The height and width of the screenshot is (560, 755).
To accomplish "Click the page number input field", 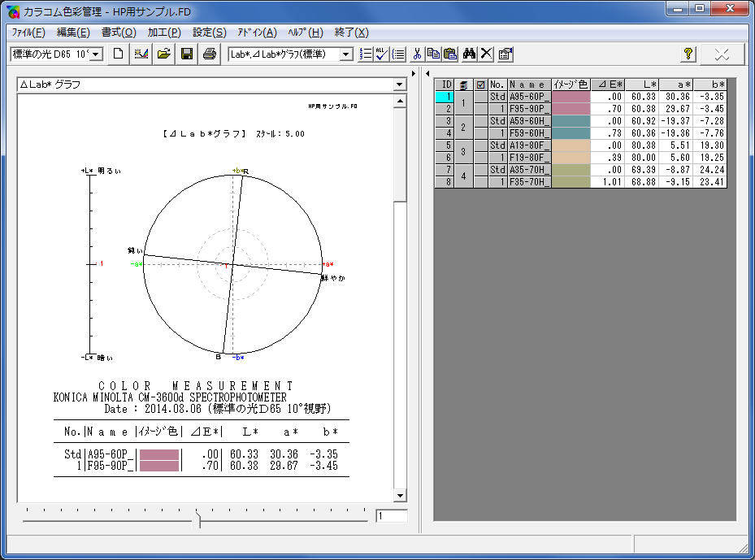I will click(x=392, y=516).
